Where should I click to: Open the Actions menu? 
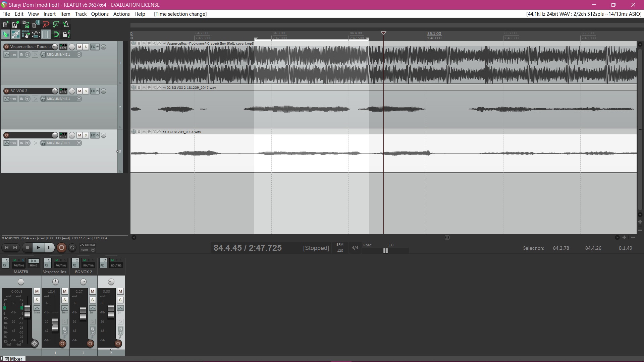(x=121, y=14)
